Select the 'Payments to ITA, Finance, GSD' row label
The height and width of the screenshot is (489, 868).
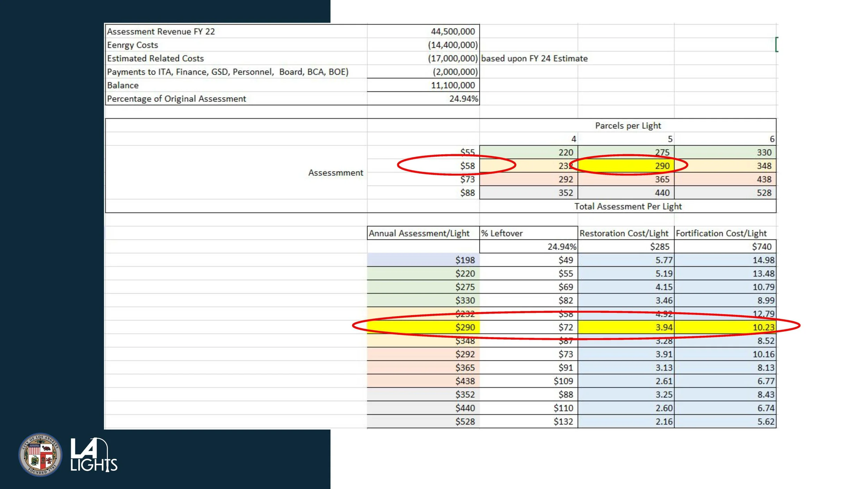coord(236,72)
